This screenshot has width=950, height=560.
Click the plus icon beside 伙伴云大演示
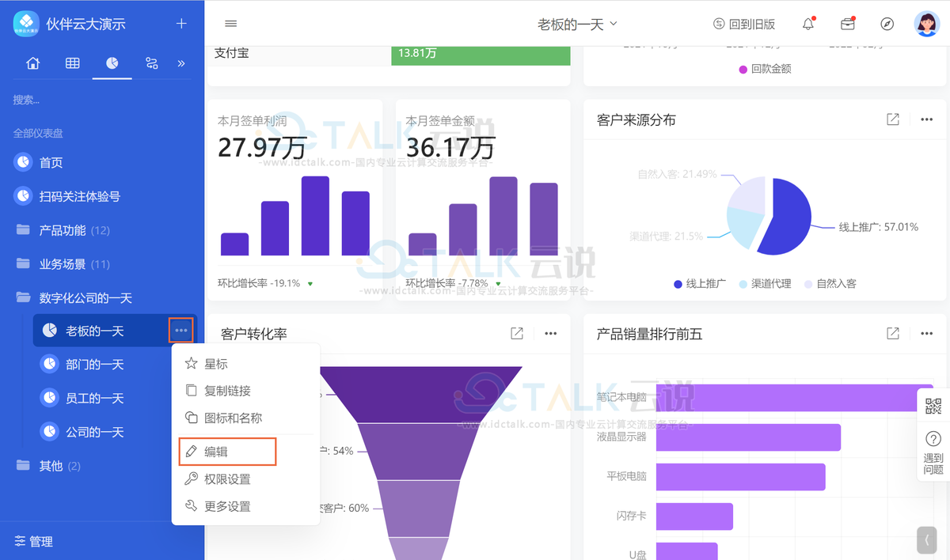tap(181, 24)
